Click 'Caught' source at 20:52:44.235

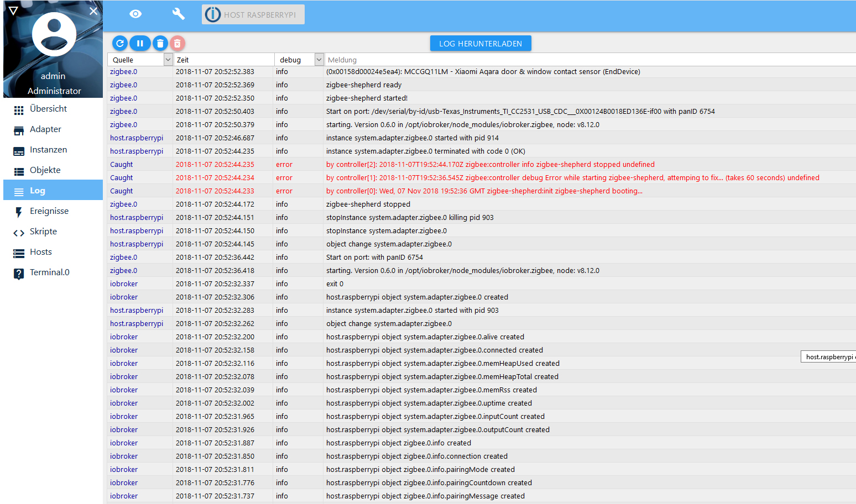[x=121, y=164]
